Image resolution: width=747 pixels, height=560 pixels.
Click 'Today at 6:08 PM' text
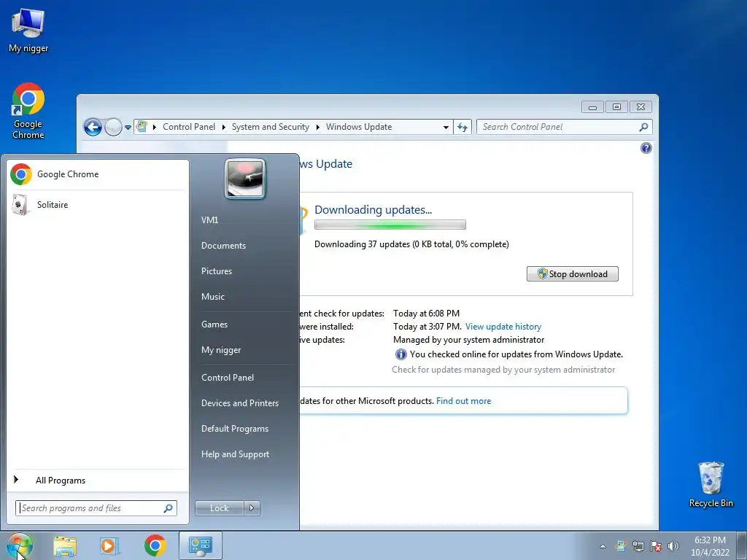(x=426, y=314)
